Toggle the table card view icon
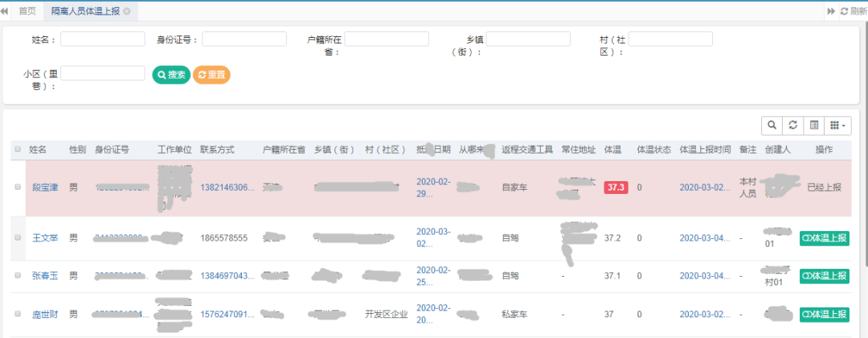Screen dimensions: 868x338 (814, 125)
